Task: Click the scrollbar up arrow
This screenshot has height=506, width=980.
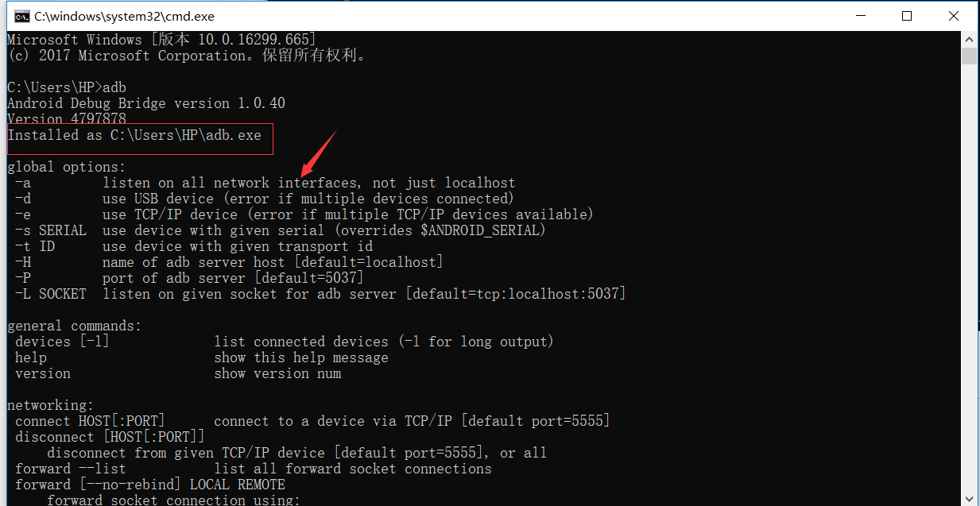Action: [969, 38]
